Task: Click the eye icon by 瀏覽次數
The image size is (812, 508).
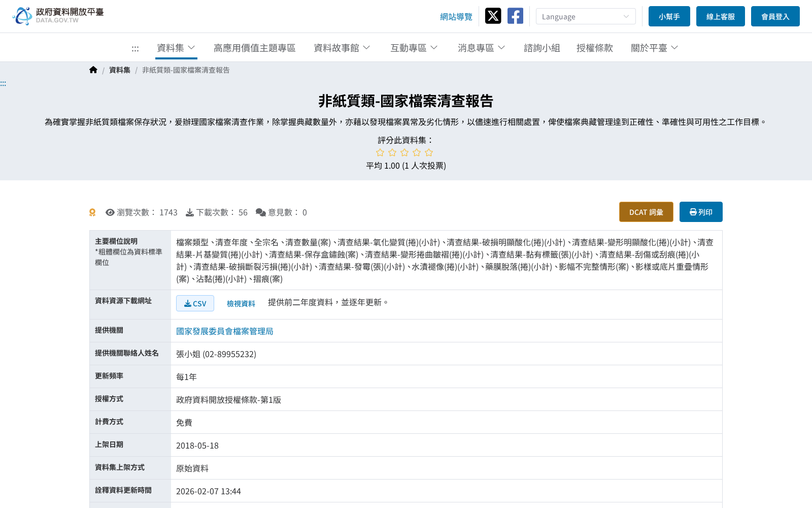Action: (110, 212)
